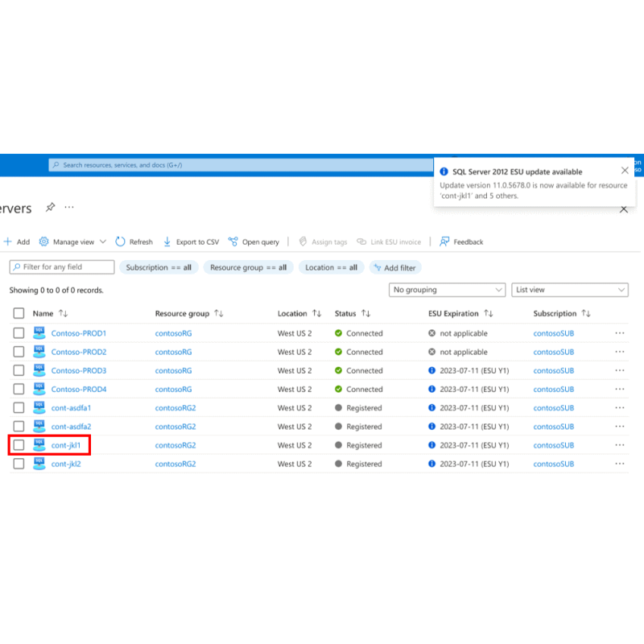The image size is (644, 644).
Task: Open contosoRG link in Contoso-PROD1 row
Action: coord(173,333)
